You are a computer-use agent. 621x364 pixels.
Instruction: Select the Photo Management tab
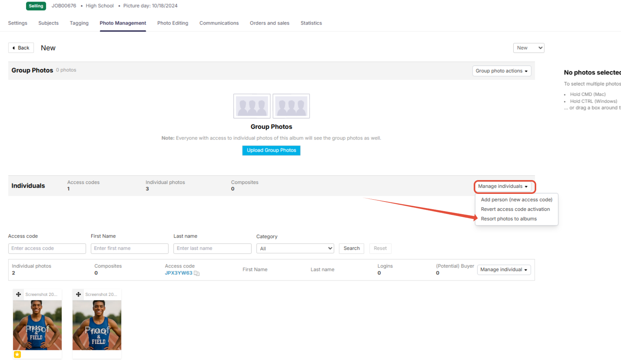point(123,23)
